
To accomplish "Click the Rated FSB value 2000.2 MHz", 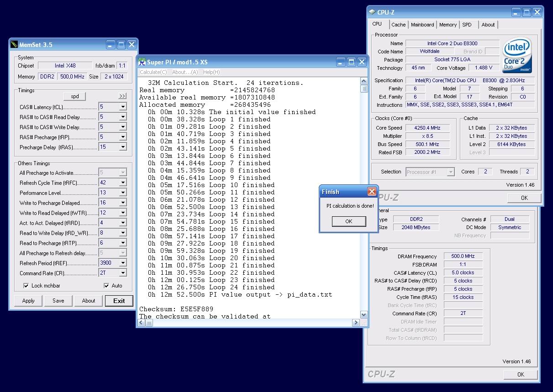I will click(427, 152).
